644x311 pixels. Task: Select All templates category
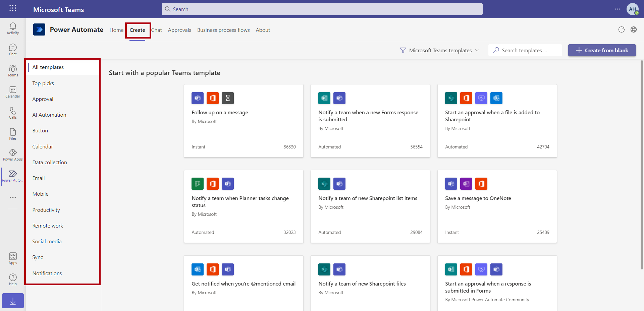click(63, 67)
